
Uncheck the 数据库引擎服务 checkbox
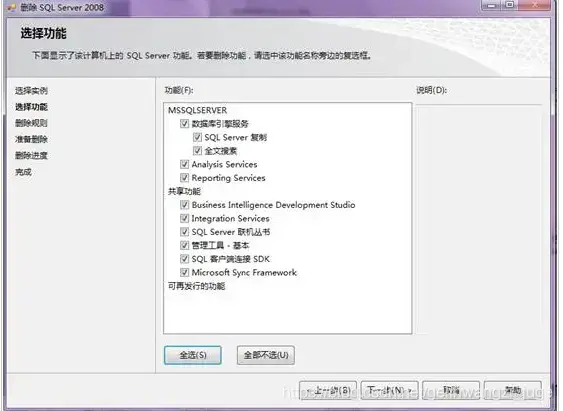(x=184, y=124)
